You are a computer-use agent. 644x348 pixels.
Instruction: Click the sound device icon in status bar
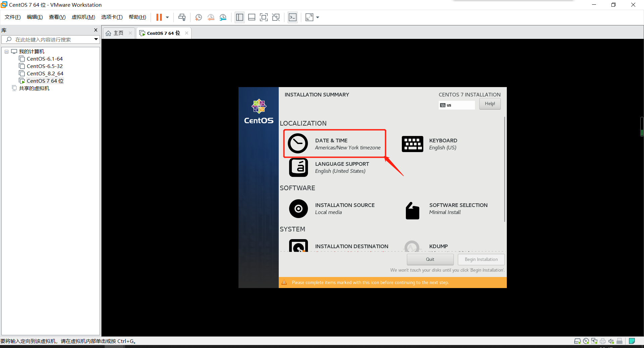click(x=611, y=341)
